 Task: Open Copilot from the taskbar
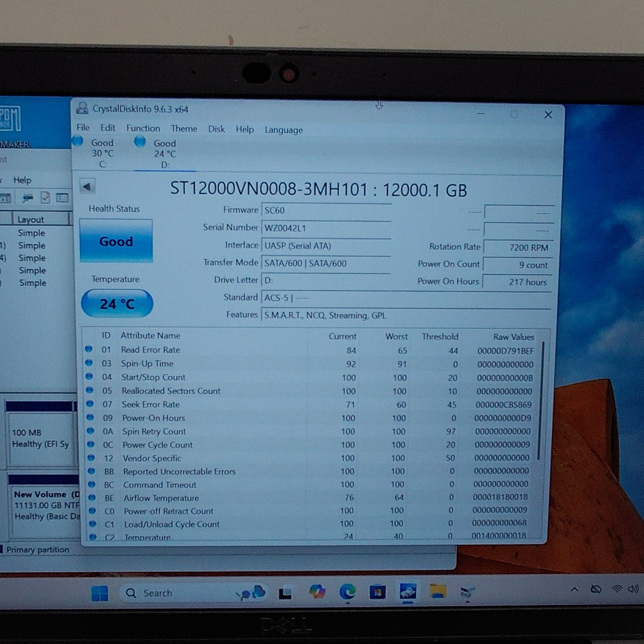click(x=317, y=592)
